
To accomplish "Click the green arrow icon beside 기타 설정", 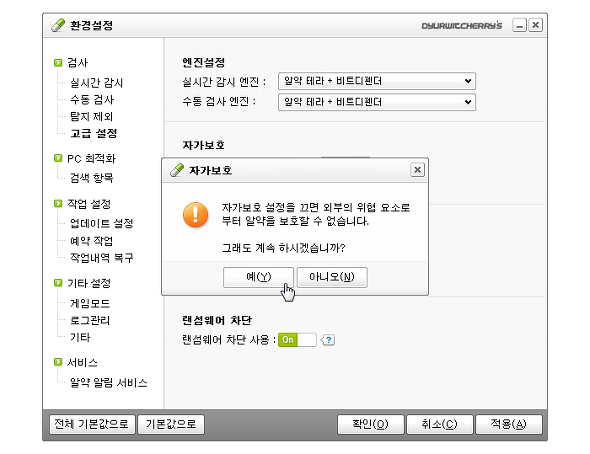I will coord(58,282).
